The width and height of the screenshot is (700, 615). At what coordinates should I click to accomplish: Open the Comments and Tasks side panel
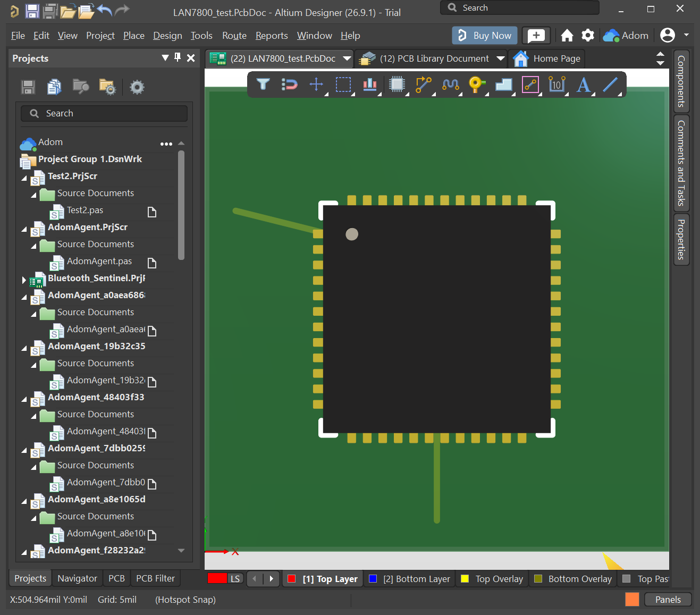coord(681,163)
